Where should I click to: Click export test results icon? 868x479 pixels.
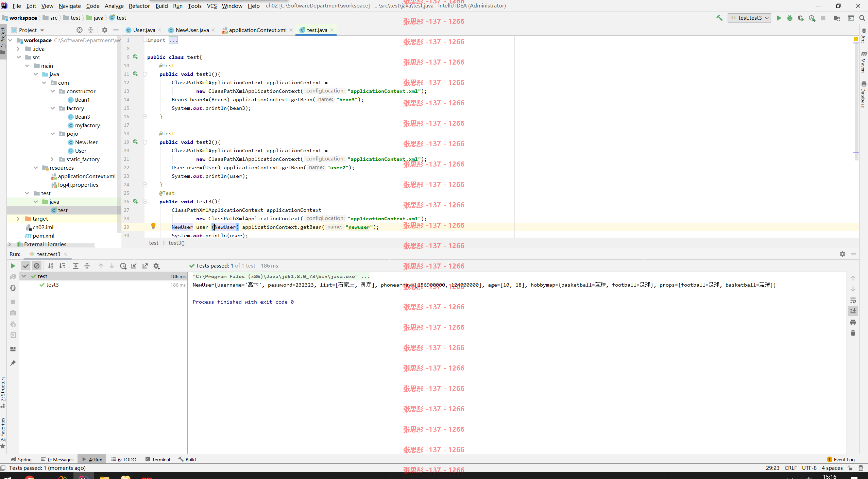145,266
